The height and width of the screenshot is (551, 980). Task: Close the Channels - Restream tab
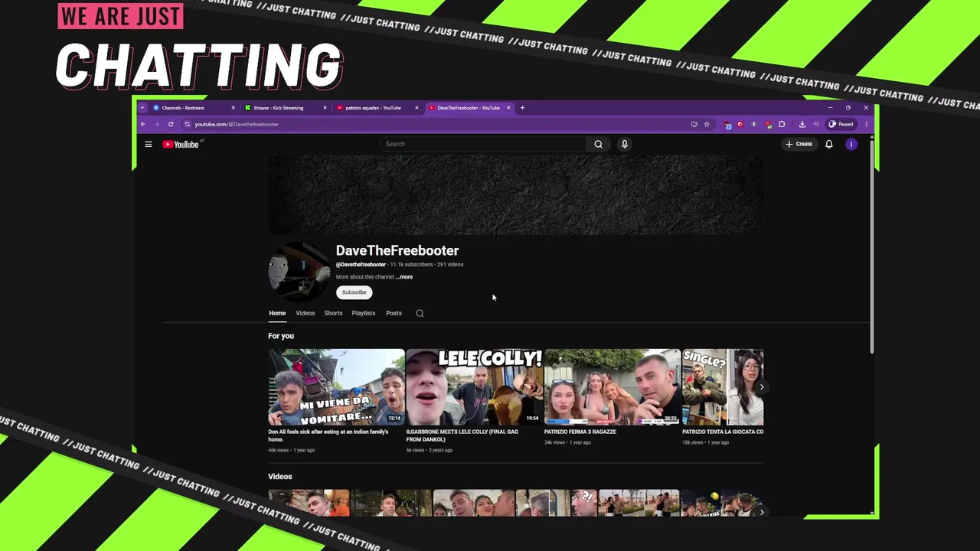[x=233, y=108]
